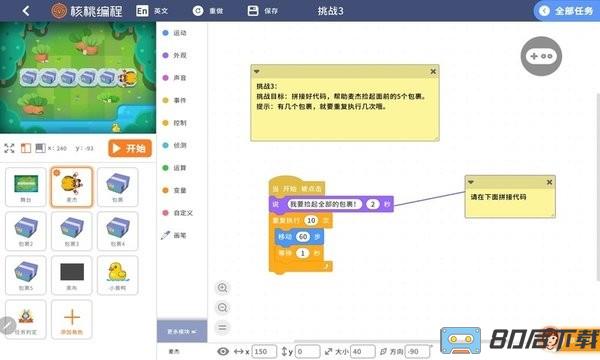Collapse the 请在下面拼接代码 note with its arrow
Image resolution: width=600 pixels, height=360 pixels.
[x=471, y=182]
